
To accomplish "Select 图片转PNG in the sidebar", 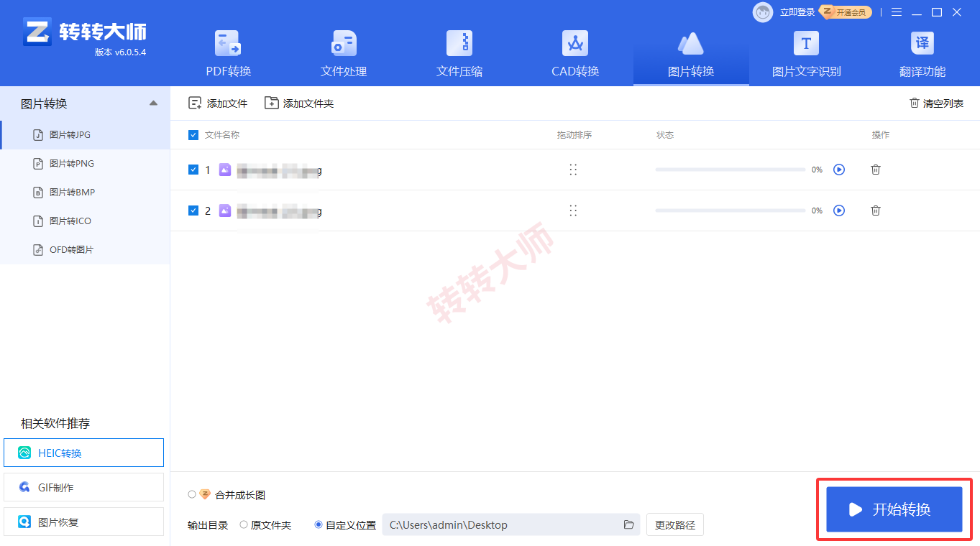I will pyautogui.click(x=85, y=164).
